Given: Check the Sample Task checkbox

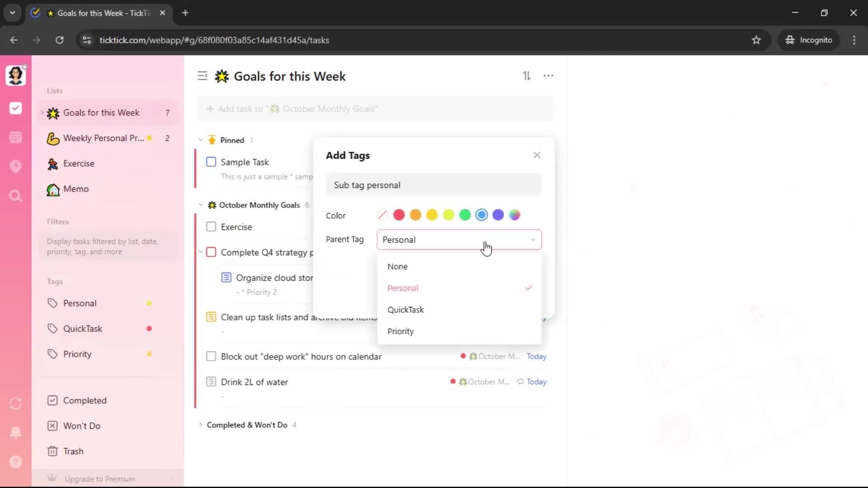Looking at the screenshot, I should tap(211, 162).
